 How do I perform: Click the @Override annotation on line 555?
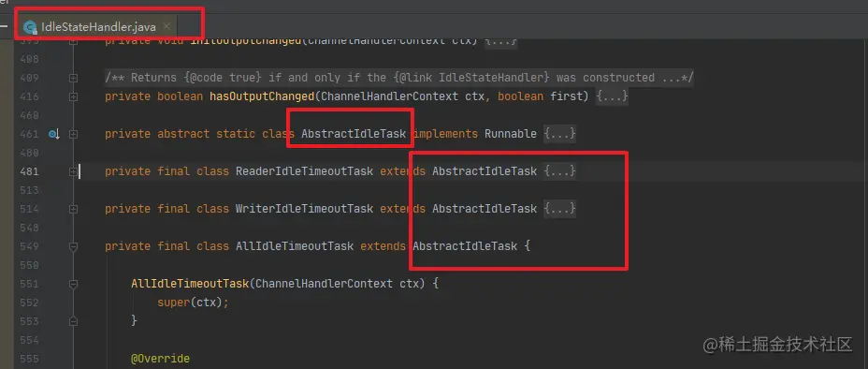(161, 359)
